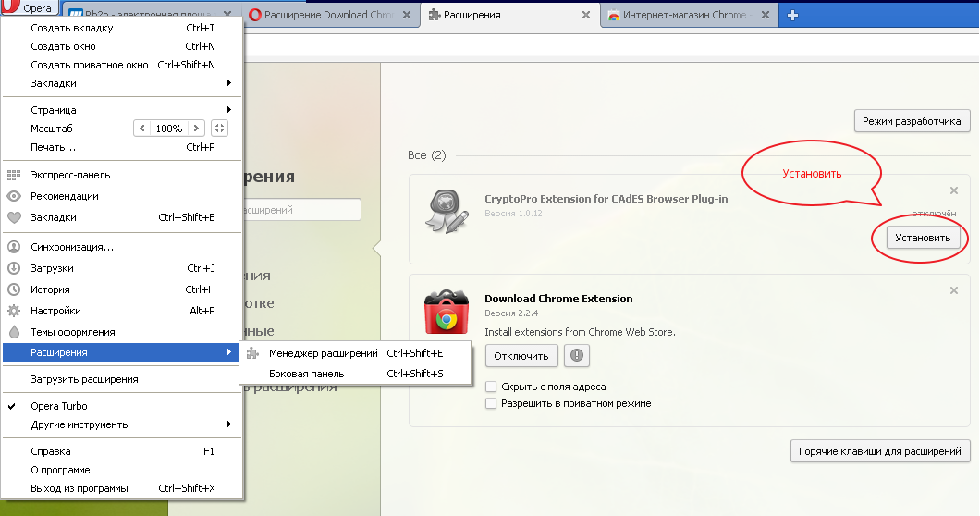The height and width of the screenshot is (516, 980).
Task: Click the Режим разработчика button
Action: pyautogui.click(x=912, y=121)
